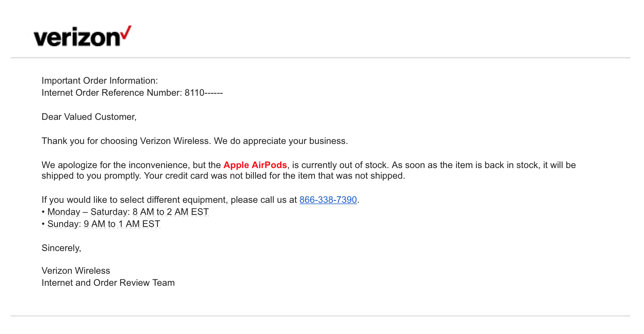Click the Internet and Order Review Team text
644x334 pixels.
coord(108,283)
